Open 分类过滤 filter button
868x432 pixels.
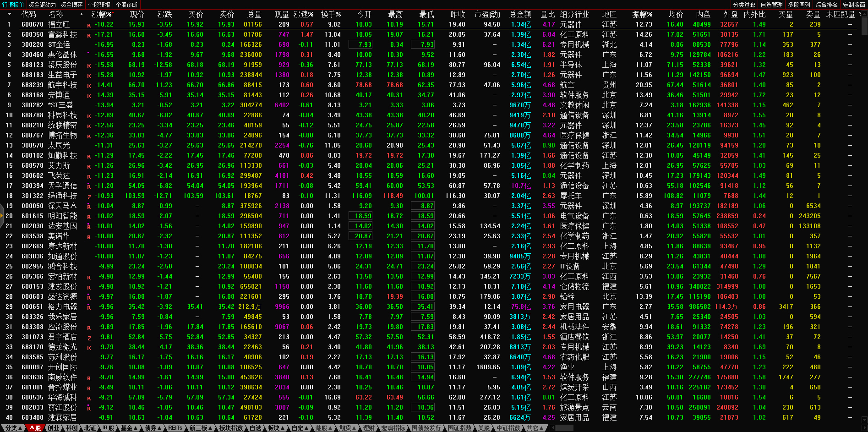point(744,5)
